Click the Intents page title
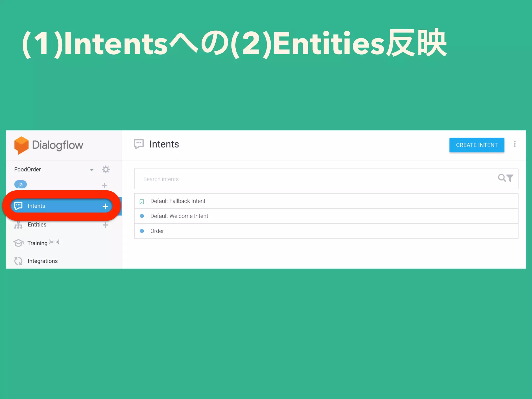The height and width of the screenshot is (399, 532). point(164,144)
